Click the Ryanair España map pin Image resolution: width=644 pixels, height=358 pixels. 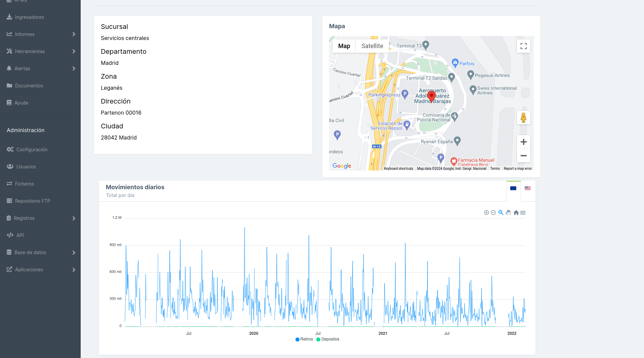tap(457, 141)
